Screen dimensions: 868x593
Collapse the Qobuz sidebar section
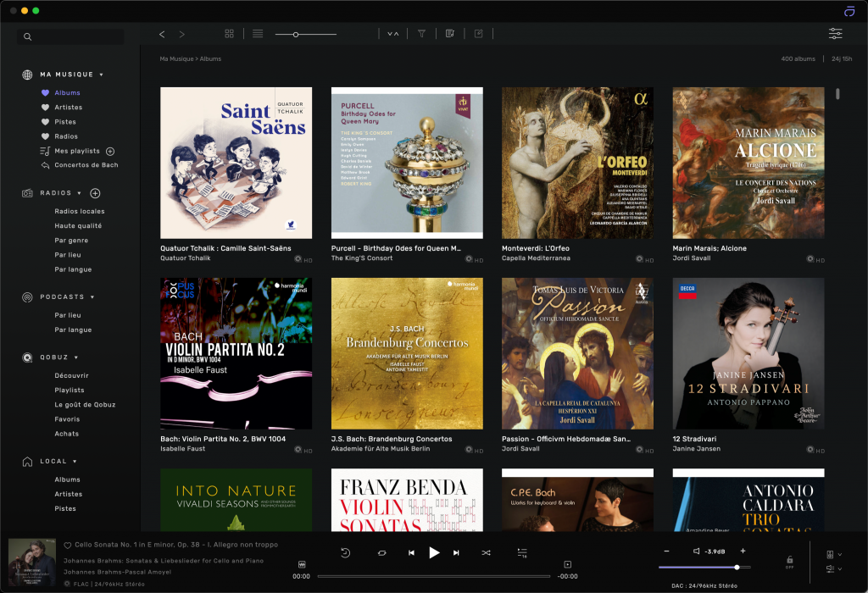click(x=75, y=357)
